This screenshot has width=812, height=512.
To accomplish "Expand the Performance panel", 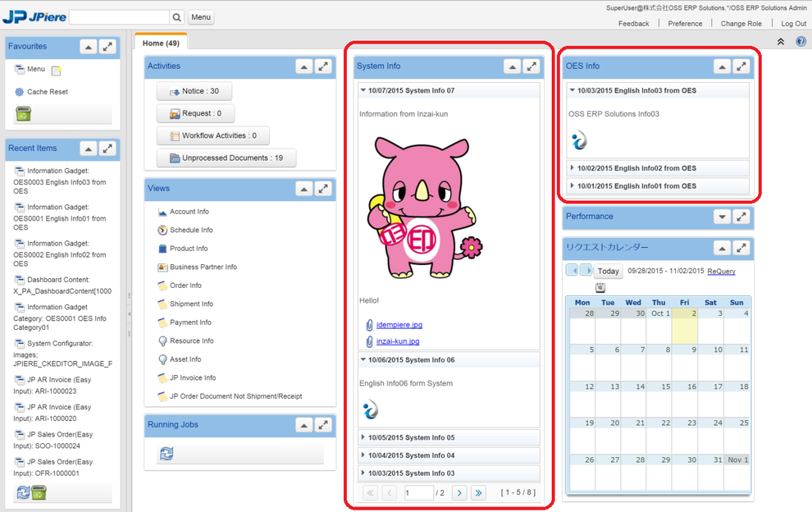I will tap(722, 217).
